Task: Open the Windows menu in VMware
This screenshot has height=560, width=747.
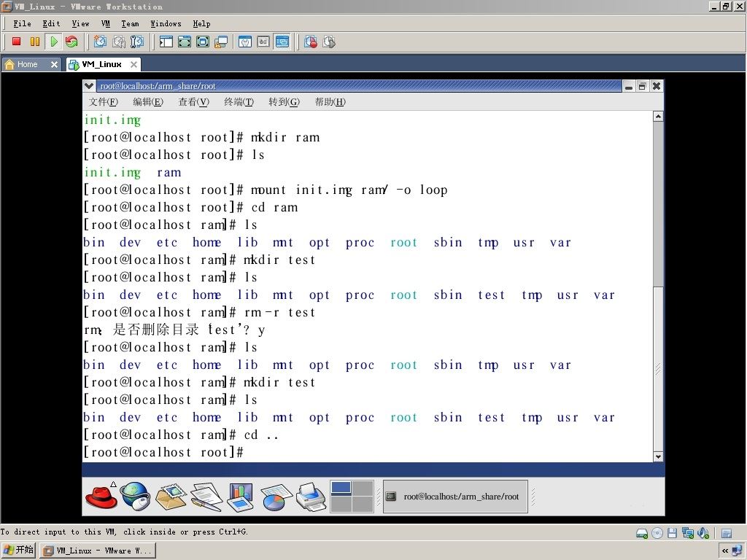Action: [166, 23]
